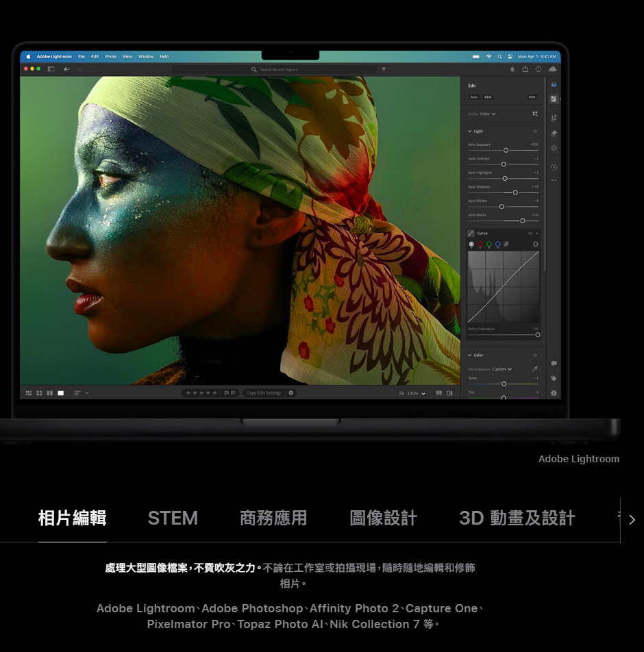Open the Profile Color dropdown
The image size is (644, 652).
488,114
